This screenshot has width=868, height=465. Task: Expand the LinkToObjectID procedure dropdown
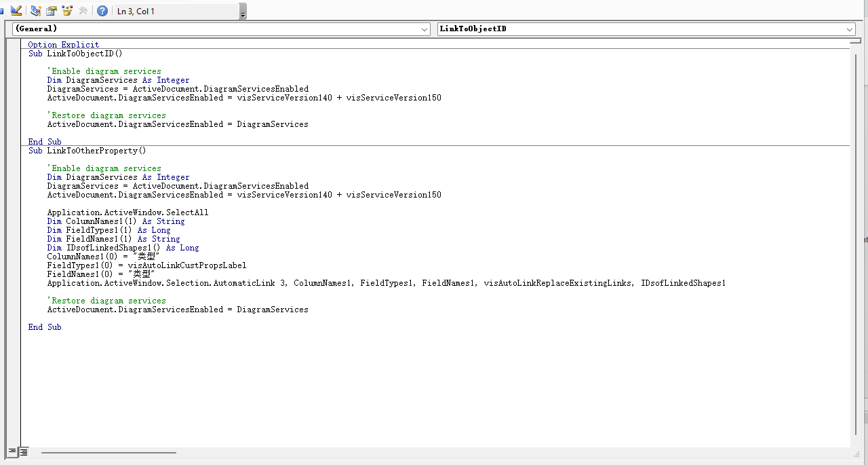850,29
